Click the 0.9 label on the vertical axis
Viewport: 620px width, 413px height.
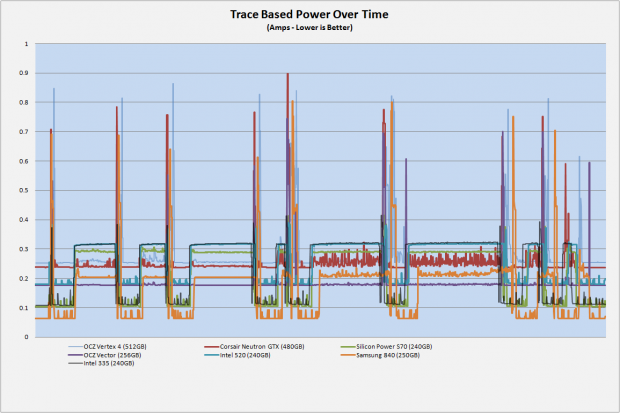click(x=24, y=73)
